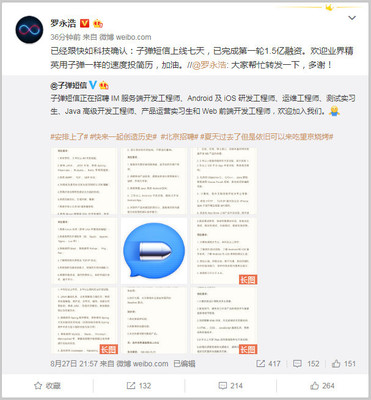Open the @罗永浩 mention link
Screen dimensions: 371x400
pos(209,65)
